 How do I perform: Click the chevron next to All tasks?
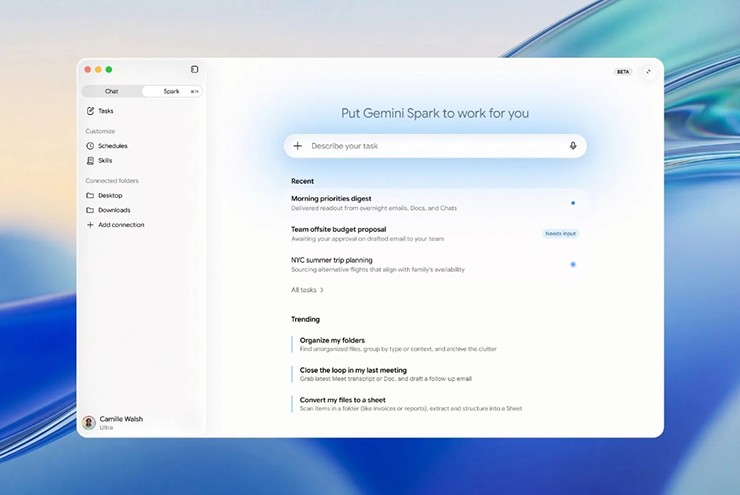(322, 290)
